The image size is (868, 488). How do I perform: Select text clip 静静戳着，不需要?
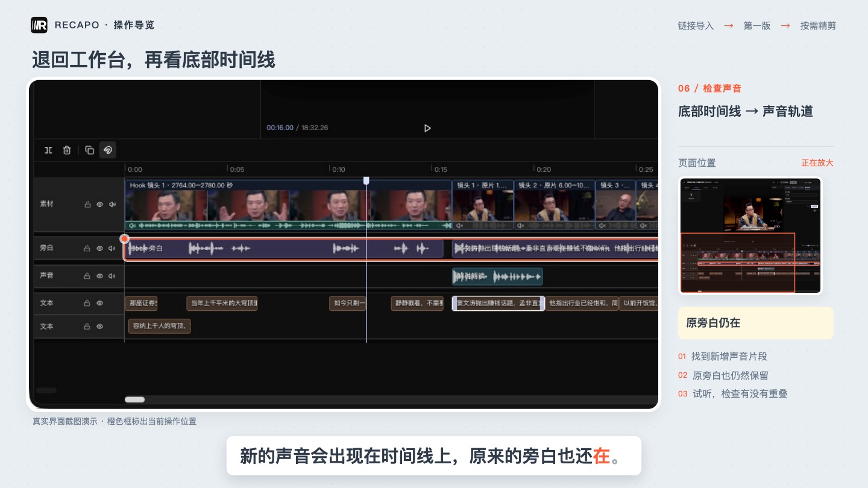[417, 303]
